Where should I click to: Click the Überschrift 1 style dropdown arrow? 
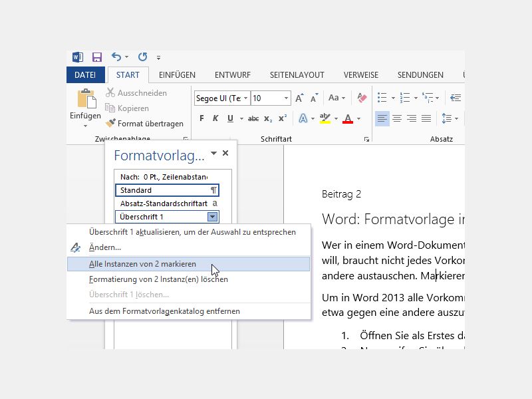click(x=212, y=217)
